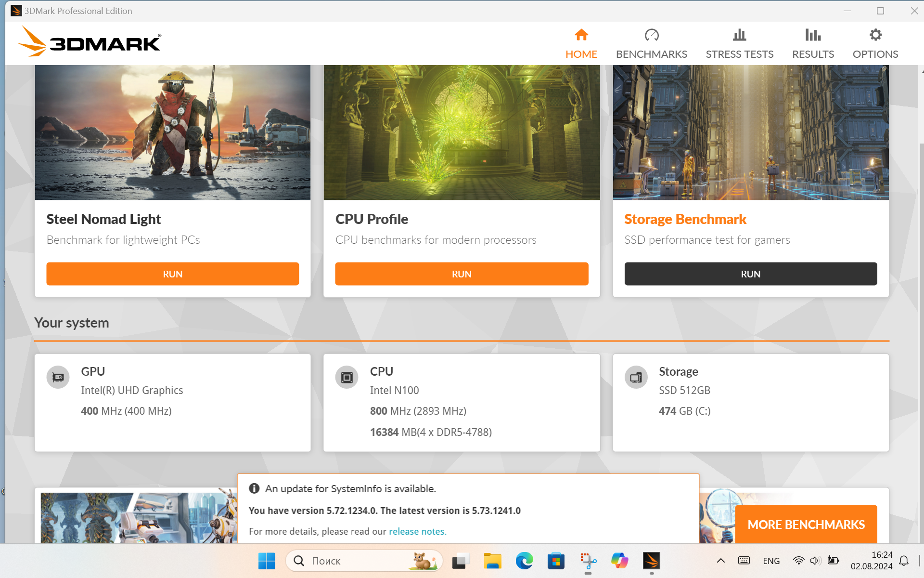This screenshot has height=578, width=924.
Task: Click the Home house icon
Action: click(581, 35)
